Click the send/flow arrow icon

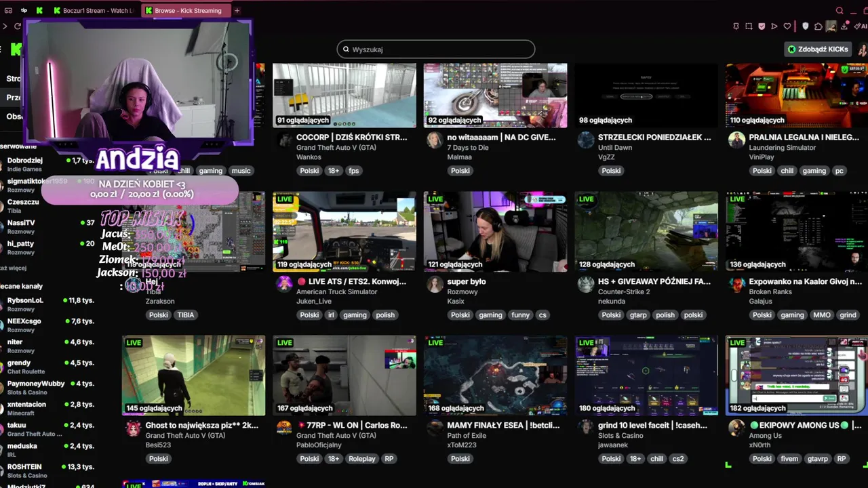[x=774, y=26]
